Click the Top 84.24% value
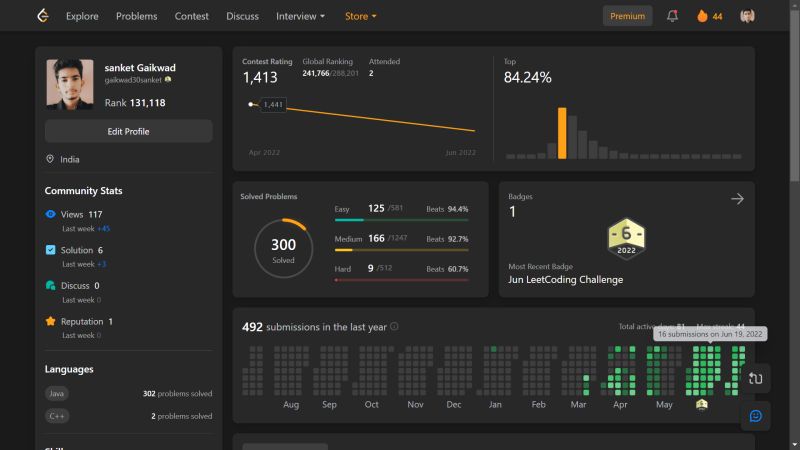 [528, 78]
